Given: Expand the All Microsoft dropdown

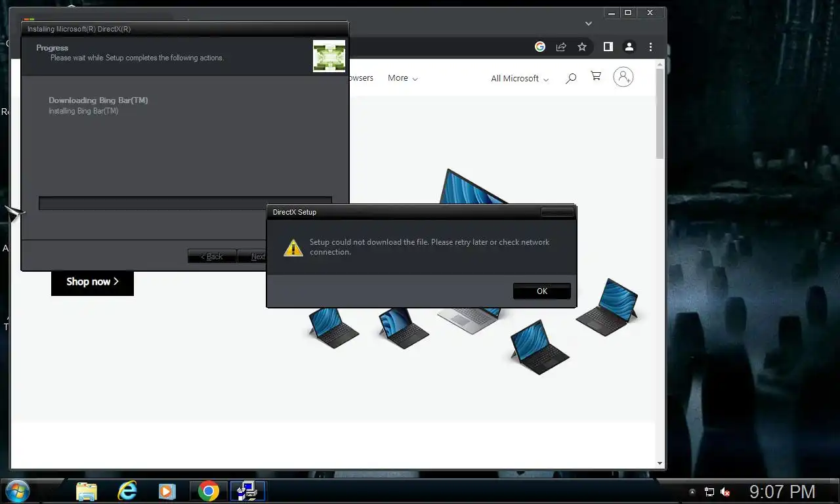Looking at the screenshot, I should click(519, 78).
